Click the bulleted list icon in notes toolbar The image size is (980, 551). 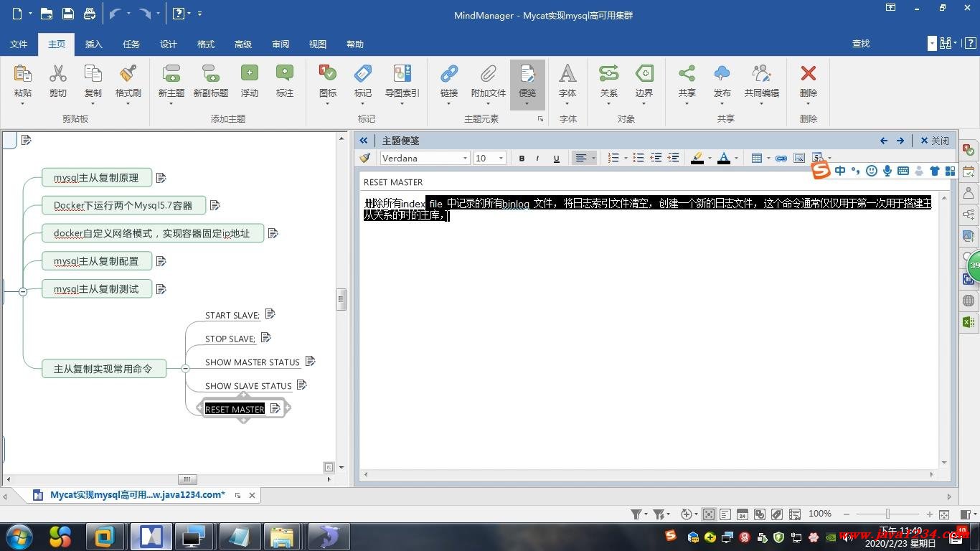638,158
